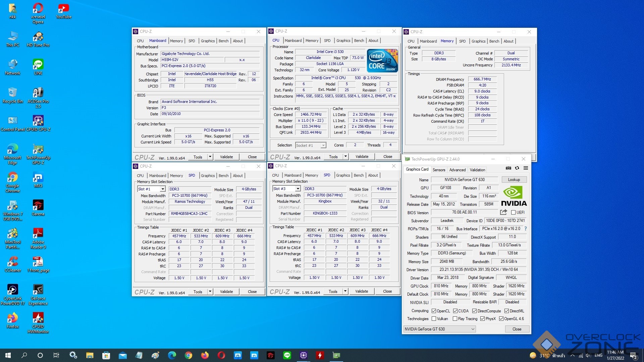Toggle the OpenCL checkbox

434,311
